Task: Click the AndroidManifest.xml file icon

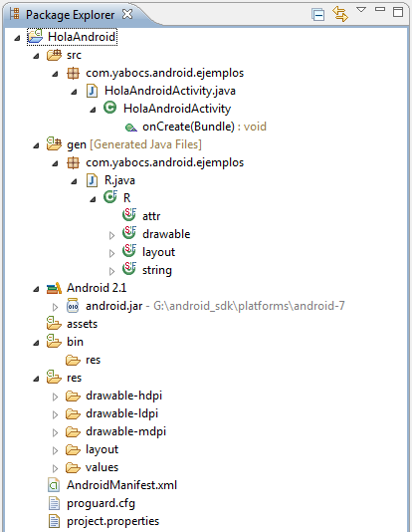Action: pos(54,485)
